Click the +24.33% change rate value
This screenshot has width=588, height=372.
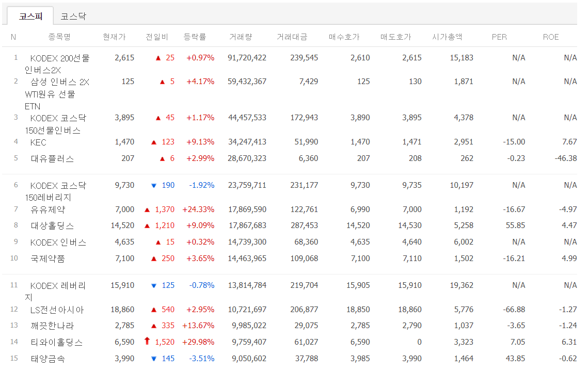coord(198,209)
